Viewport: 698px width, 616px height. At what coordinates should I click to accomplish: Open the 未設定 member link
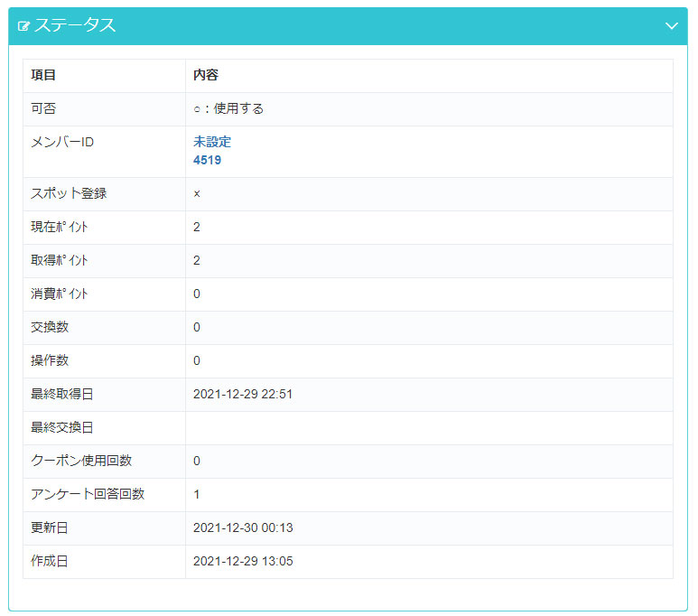(212, 142)
